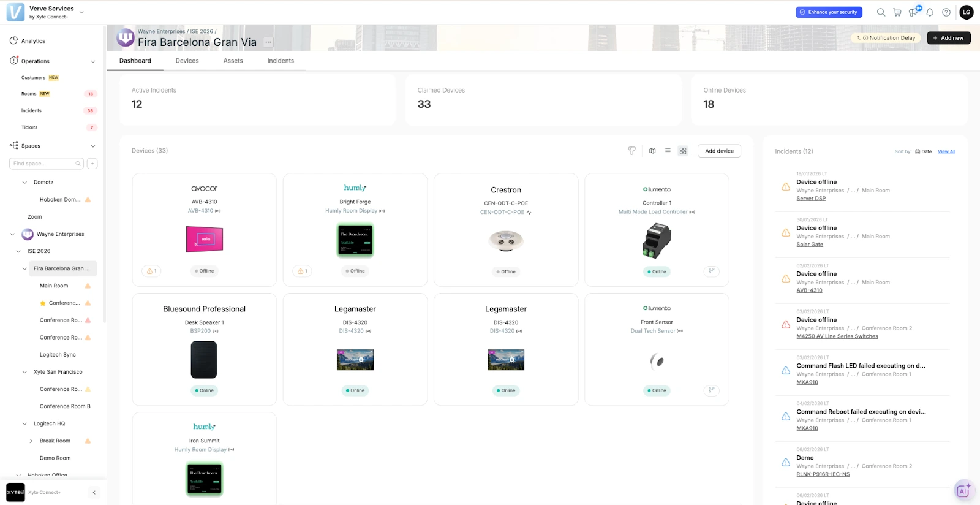This screenshot has height=505, width=980.
Task: Select the Hoboken Dom... tree item
Action: coord(60,200)
